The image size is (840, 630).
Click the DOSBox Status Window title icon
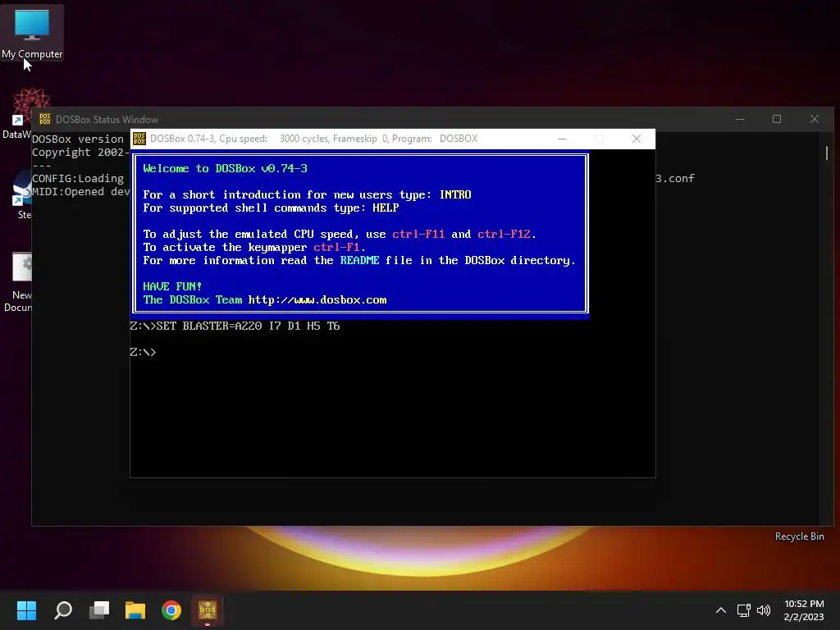(x=45, y=119)
